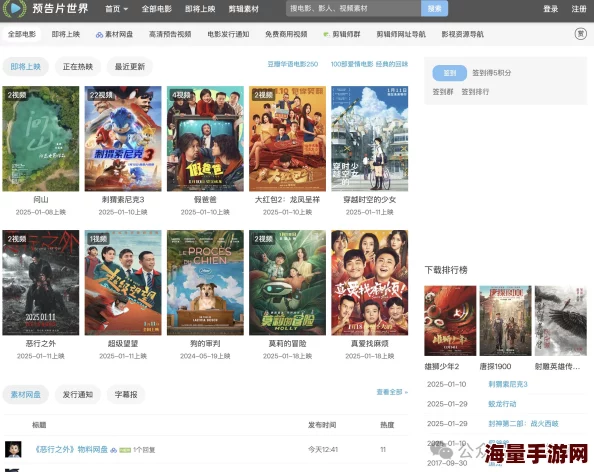Select 即将上映 in the white sub-navigation
594x472 pixels.
point(66,34)
